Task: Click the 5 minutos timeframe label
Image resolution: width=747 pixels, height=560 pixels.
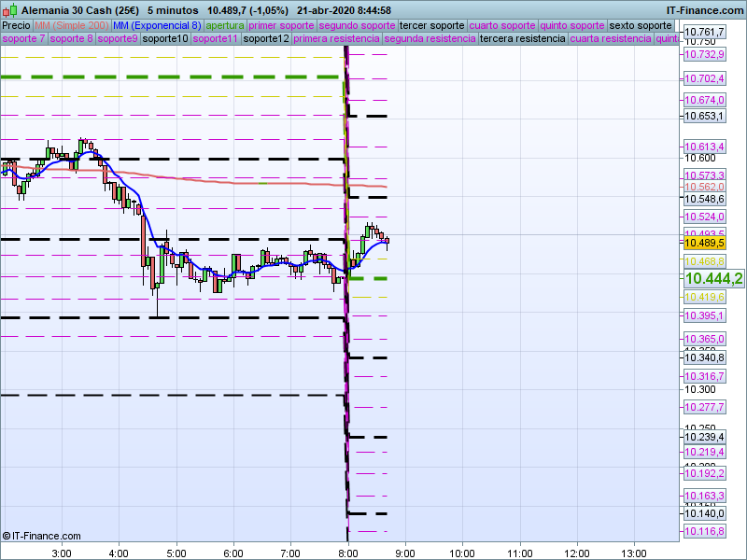Action: [x=173, y=10]
